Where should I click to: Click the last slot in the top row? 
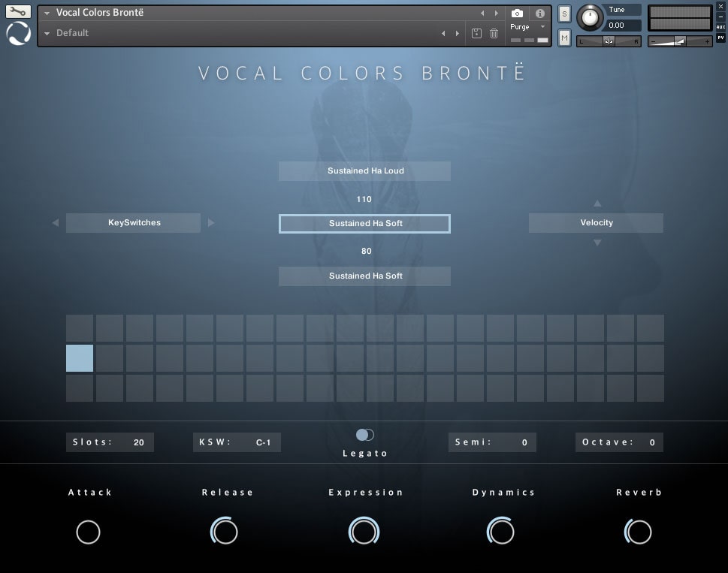pyautogui.click(x=651, y=328)
